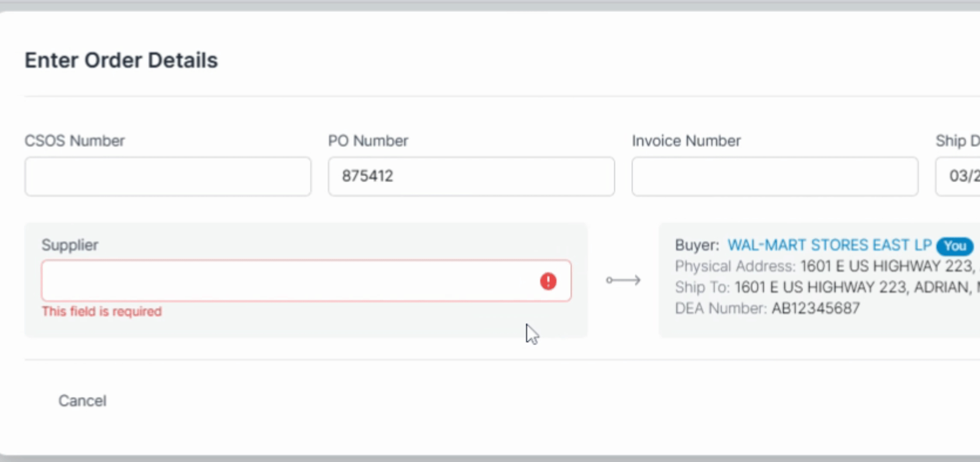The image size is (980, 462).
Task: Click the Ship To address line
Action: (x=827, y=287)
